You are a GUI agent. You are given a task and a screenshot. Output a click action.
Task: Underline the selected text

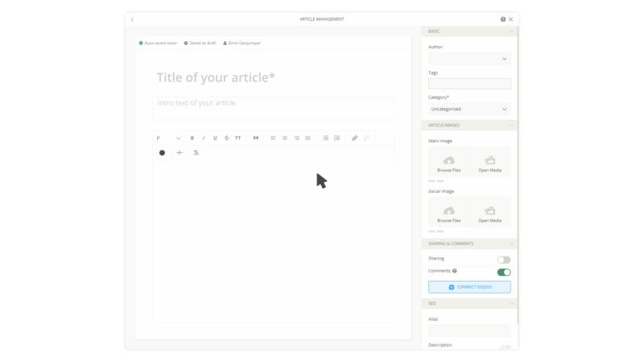point(215,138)
